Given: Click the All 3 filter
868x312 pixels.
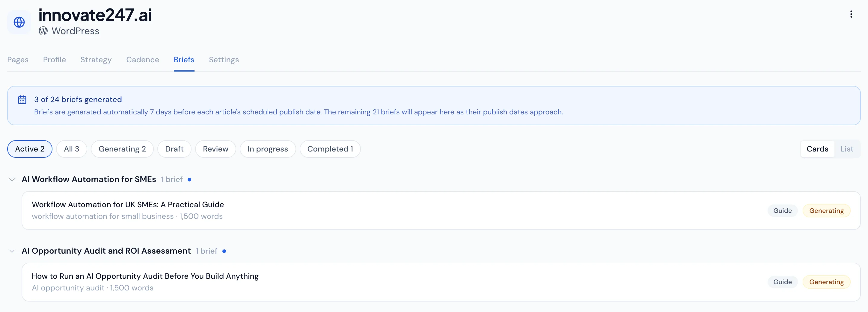Looking at the screenshot, I should 71,149.
